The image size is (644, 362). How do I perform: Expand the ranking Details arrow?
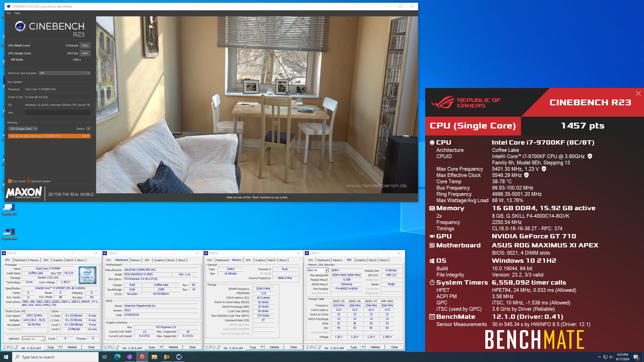[x=89, y=129]
